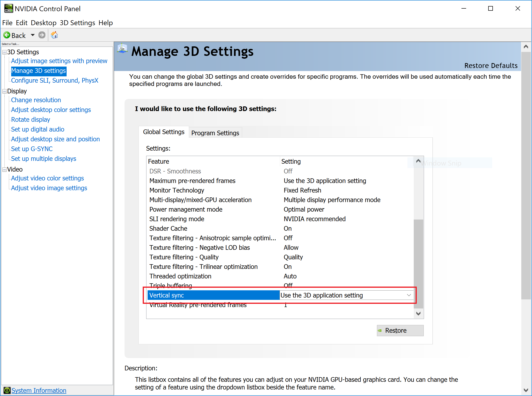Click main page scrollbar up arrow
The width and height of the screenshot is (532, 396).
[x=526, y=47]
